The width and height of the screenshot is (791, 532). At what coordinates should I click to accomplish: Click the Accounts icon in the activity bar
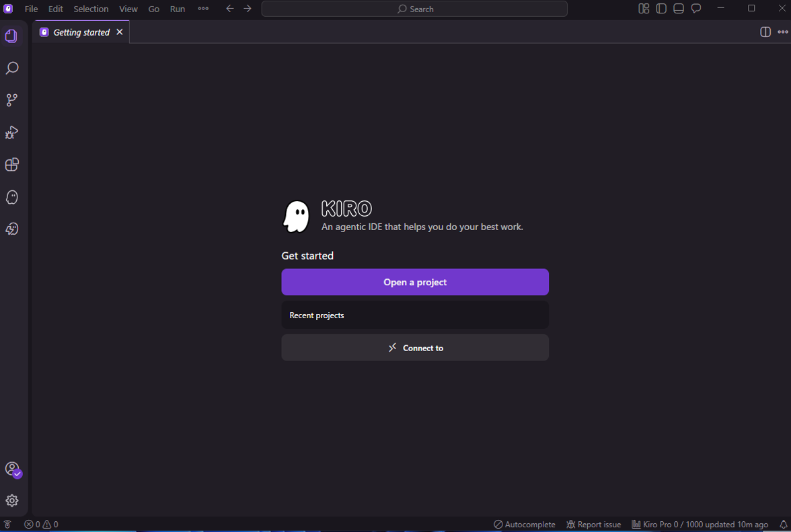[11, 469]
